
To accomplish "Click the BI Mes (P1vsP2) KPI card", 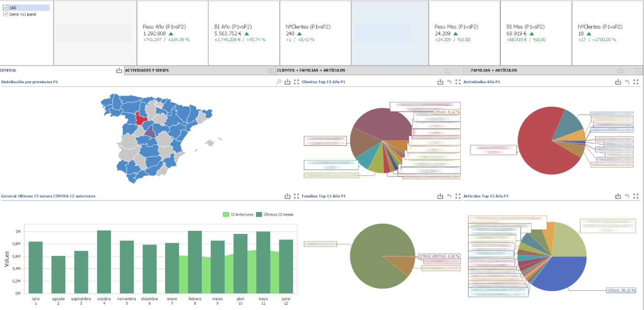I will pyautogui.click(x=536, y=33).
